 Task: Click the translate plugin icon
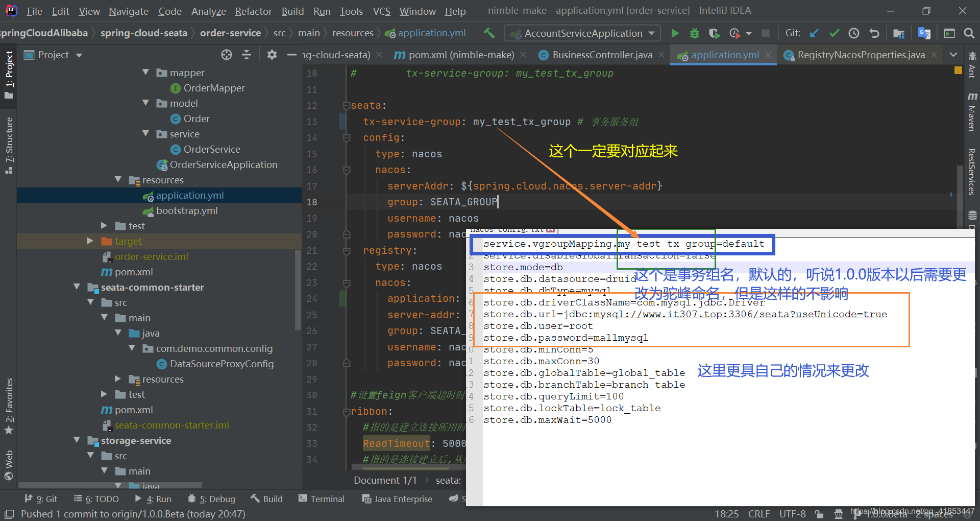(924, 33)
